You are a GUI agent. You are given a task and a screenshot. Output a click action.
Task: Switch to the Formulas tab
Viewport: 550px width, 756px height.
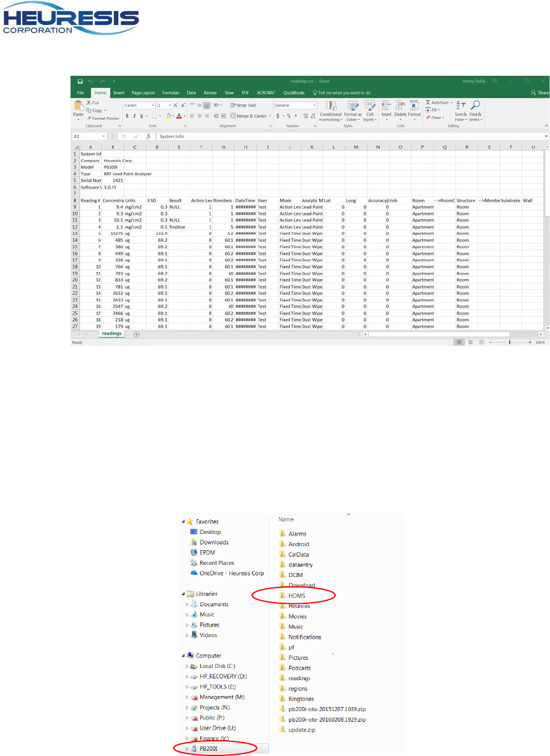(x=171, y=93)
